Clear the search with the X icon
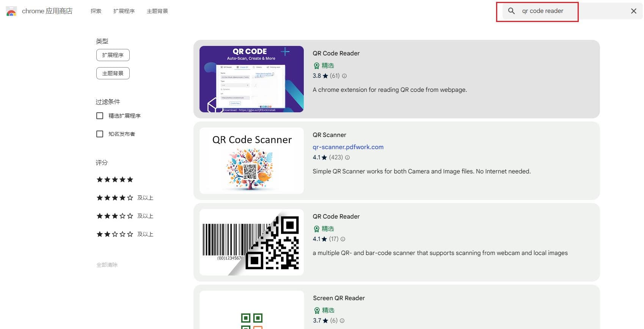Screen dimensions: 644x329 pos(633,11)
